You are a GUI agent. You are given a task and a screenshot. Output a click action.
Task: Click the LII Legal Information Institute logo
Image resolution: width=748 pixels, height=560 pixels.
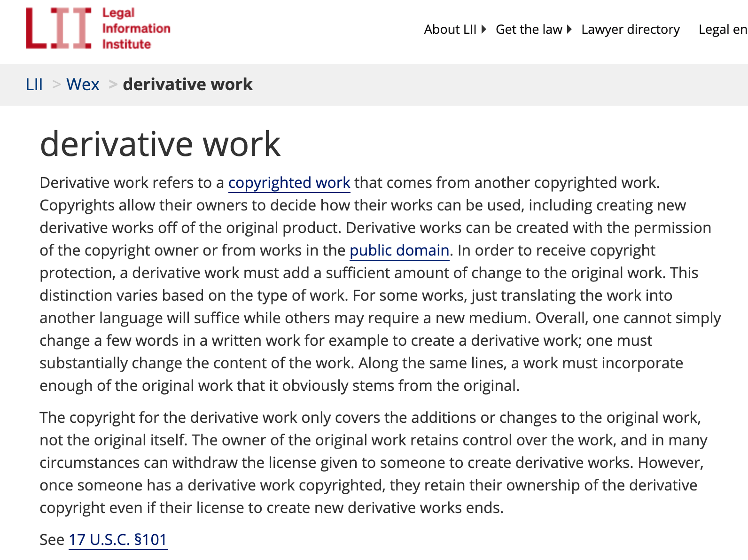coord(98,28)
